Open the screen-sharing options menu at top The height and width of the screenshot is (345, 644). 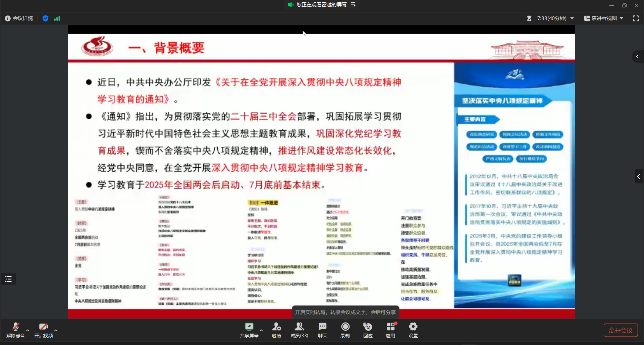pos(353,4)
